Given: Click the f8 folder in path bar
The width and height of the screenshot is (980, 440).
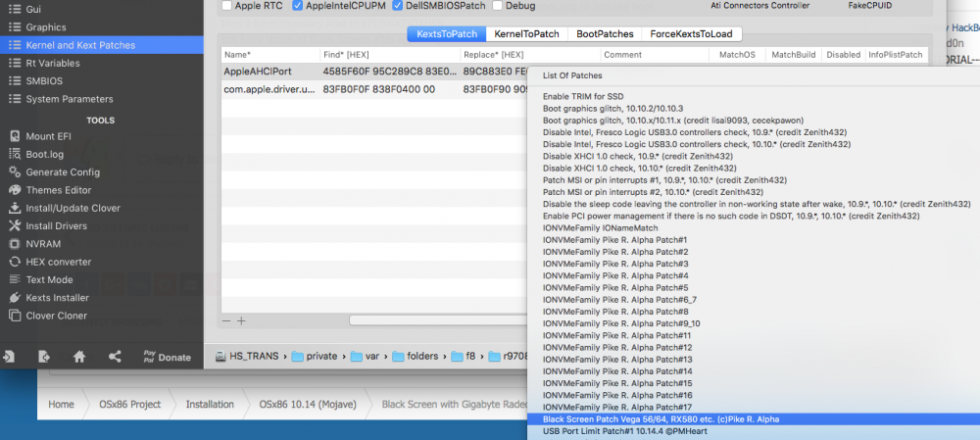Looking at the screenshot, I should click(x=464, y=357).
